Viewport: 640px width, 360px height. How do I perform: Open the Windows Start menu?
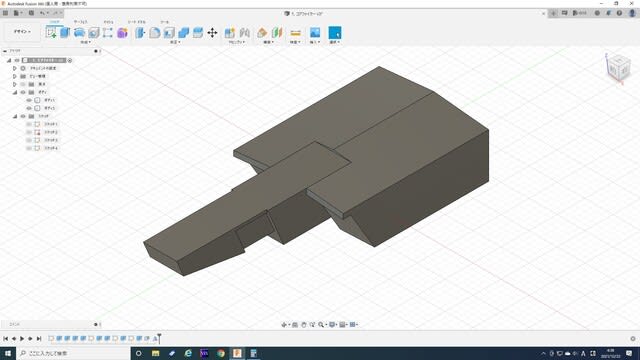8,353
